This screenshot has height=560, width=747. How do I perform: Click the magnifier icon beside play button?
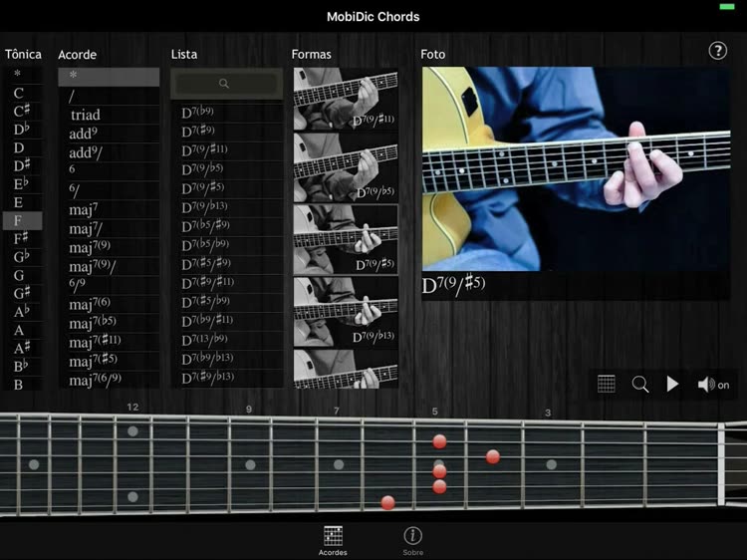pyautogui.click(x=639, y=385)
